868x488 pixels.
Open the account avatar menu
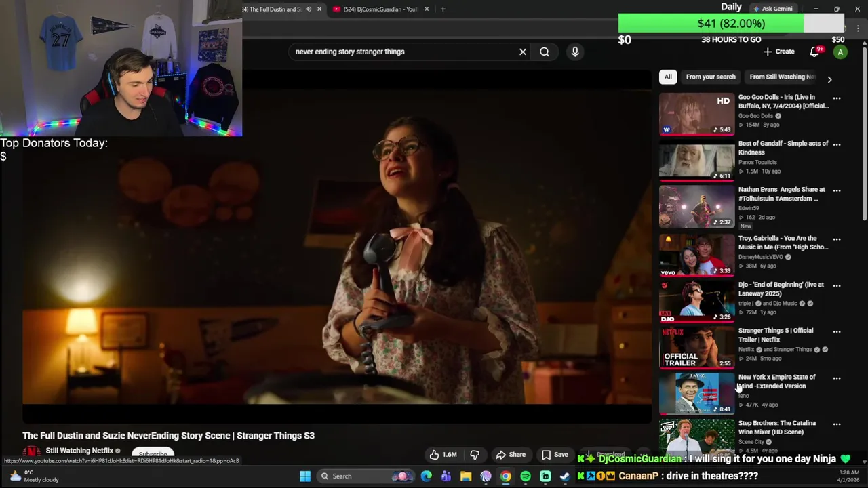click(840, 52)
